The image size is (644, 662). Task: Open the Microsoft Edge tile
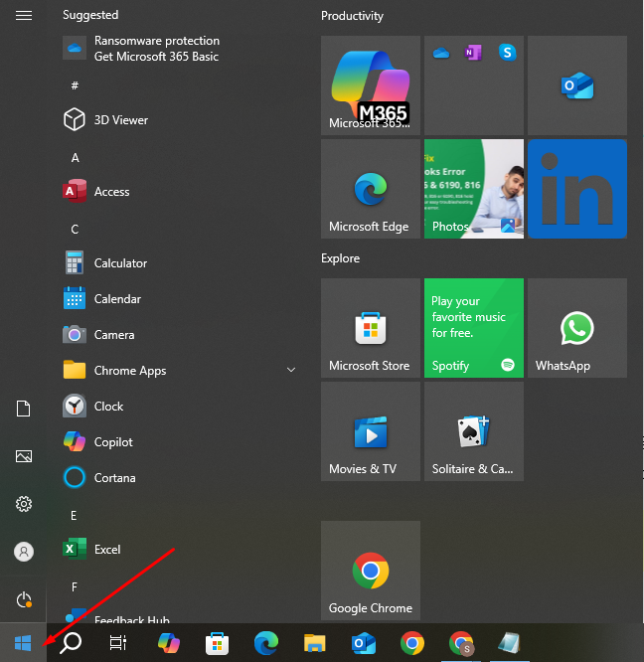click(370, 189)
